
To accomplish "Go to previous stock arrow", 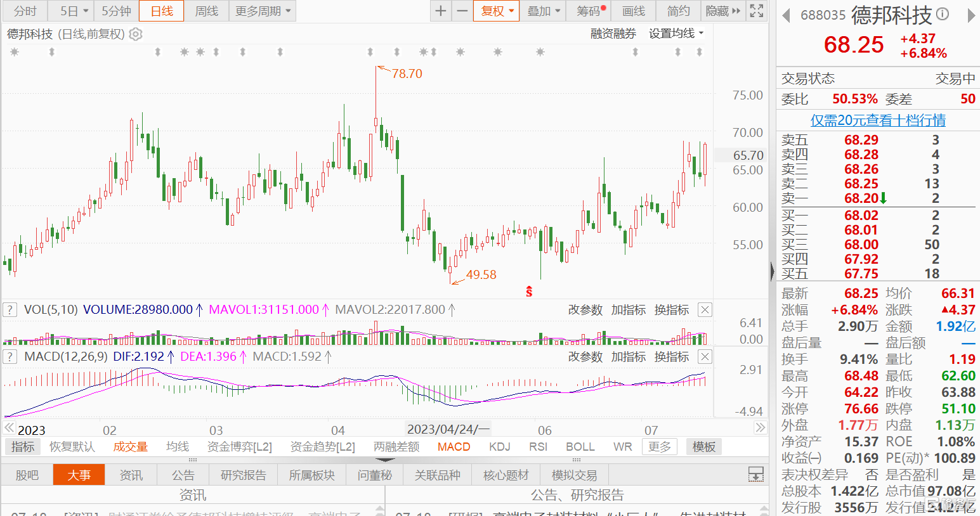I will point(786,15).
